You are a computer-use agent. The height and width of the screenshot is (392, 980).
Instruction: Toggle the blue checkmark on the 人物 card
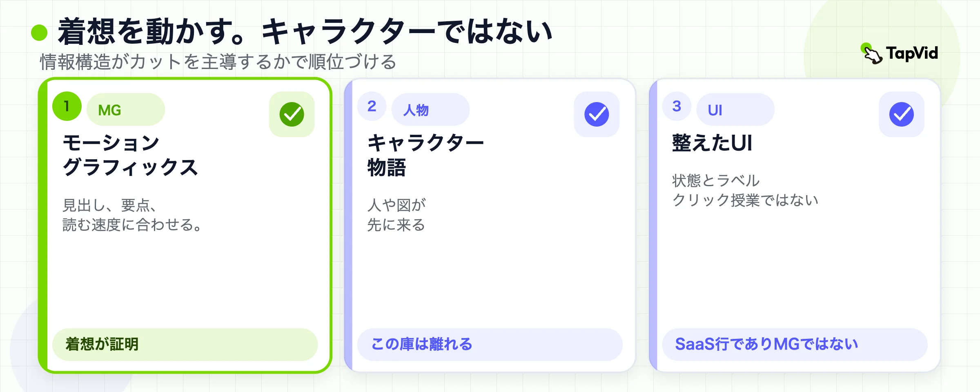click(597, 114)
